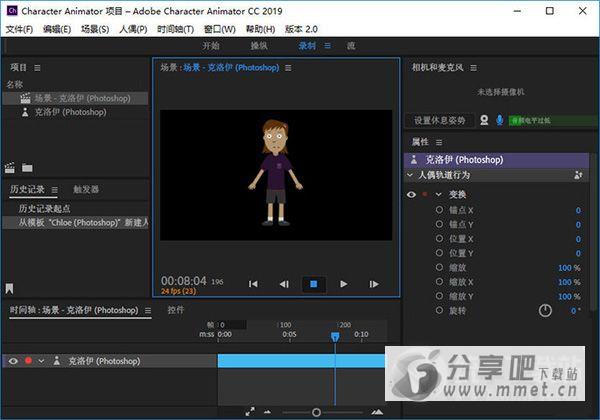Toggle the webcam input icon

pyautogui.click(x=484, y=120)
